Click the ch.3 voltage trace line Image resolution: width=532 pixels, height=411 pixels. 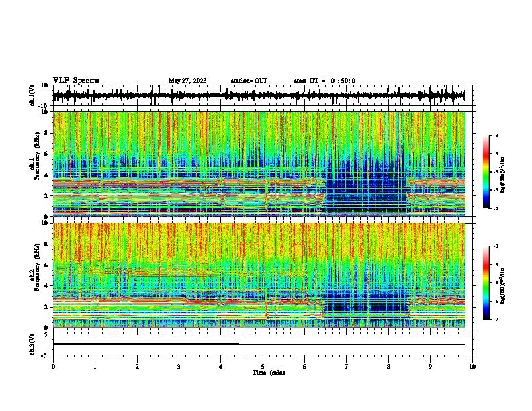click(259, 345)
